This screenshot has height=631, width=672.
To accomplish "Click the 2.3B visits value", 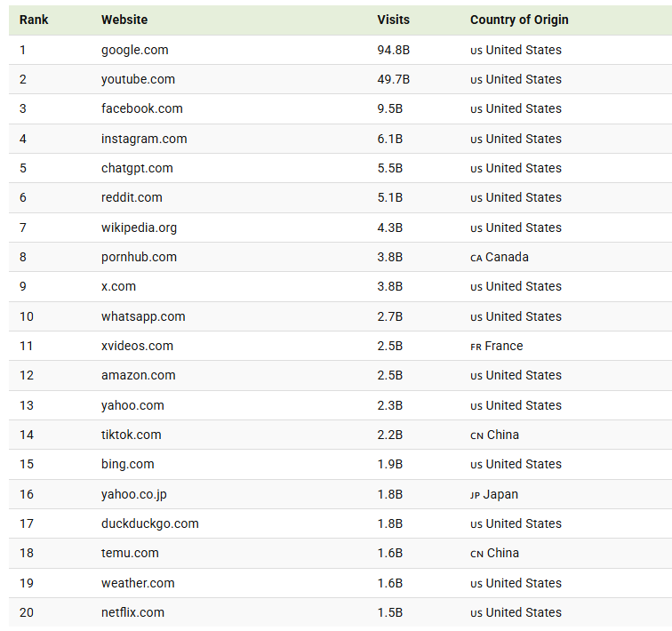I will 390,405.
